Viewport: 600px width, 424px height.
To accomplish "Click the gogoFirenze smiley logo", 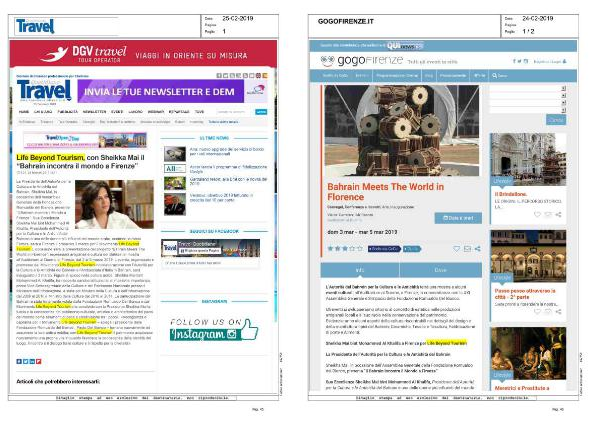I will point(328,60).
